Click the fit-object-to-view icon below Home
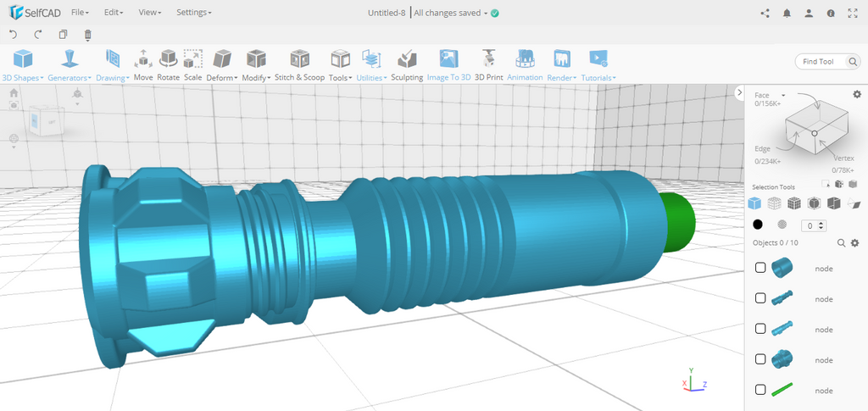Screen dimensions: 868x411 click(14, 104)
